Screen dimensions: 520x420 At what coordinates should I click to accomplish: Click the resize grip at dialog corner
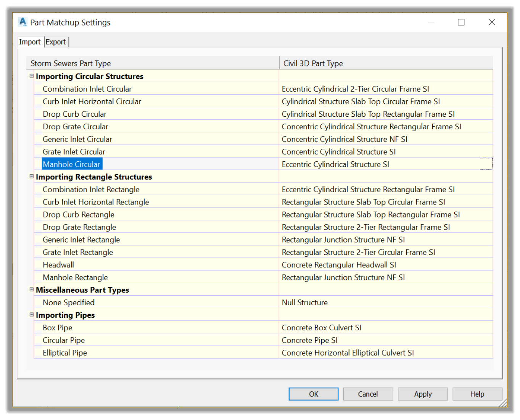(504, 403)
